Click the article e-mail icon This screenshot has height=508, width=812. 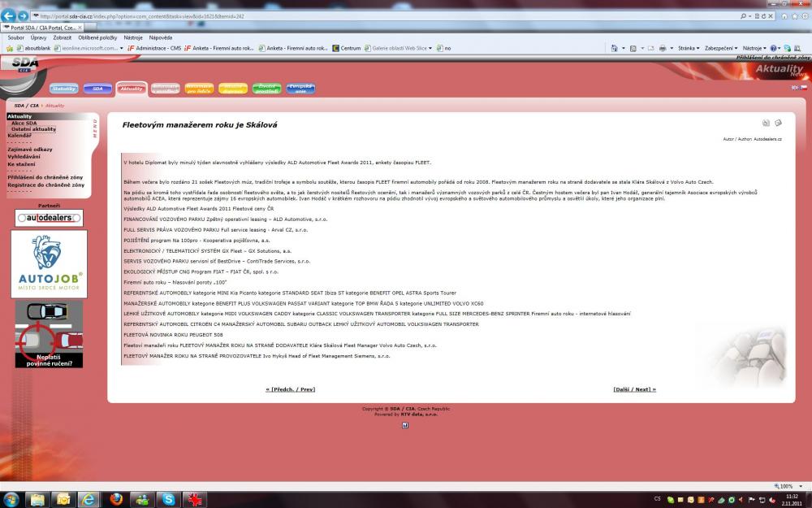pos(778,123)
